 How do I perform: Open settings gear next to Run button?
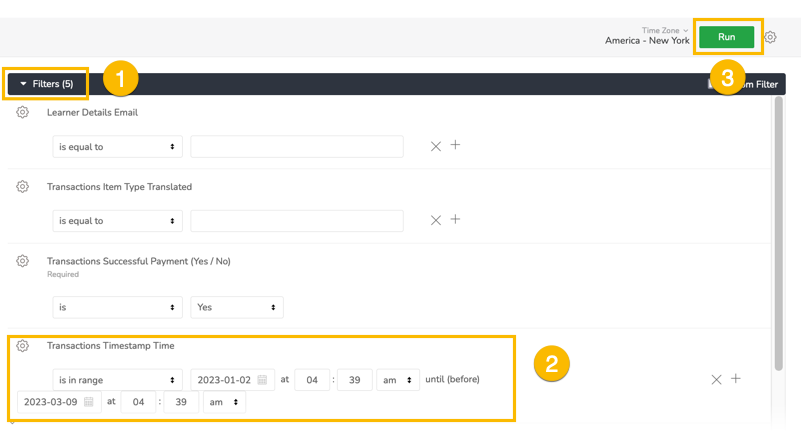[770, 37]
